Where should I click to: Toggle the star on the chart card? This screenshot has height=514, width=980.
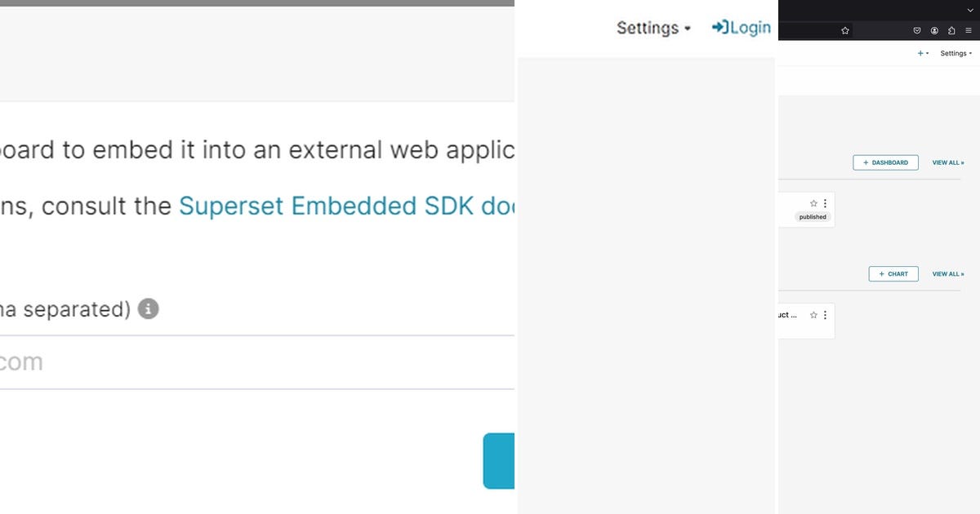813,314
